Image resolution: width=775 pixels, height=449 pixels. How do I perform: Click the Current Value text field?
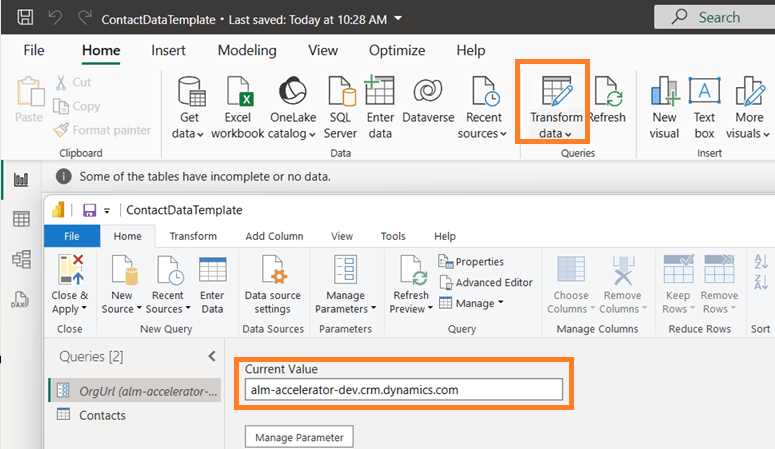[403, 389]
